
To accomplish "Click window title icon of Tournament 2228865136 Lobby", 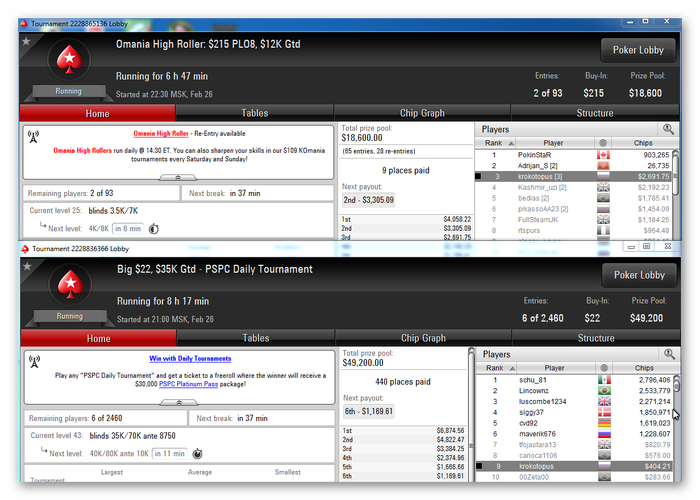I will point(24,24).
